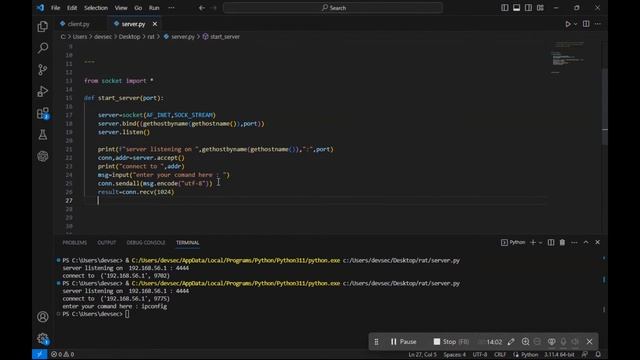Toggle the primary side bar layout

tap(505, 8)
